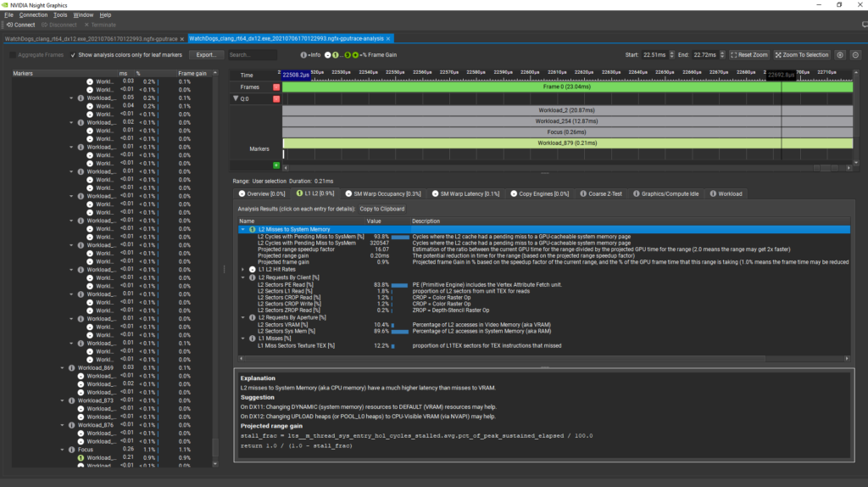Click the Reset Zoom icon button
Screen dimensions: 868x487
[x=735, y=55]
